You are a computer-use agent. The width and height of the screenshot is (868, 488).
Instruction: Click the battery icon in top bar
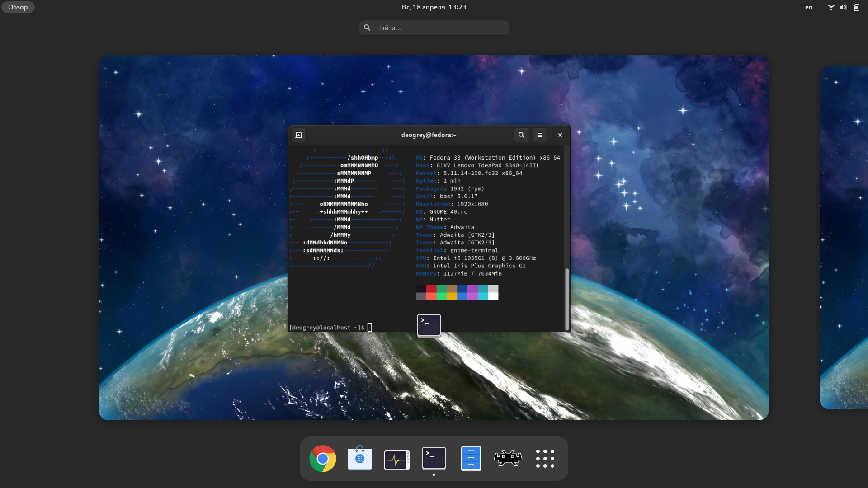click(857, 7)
